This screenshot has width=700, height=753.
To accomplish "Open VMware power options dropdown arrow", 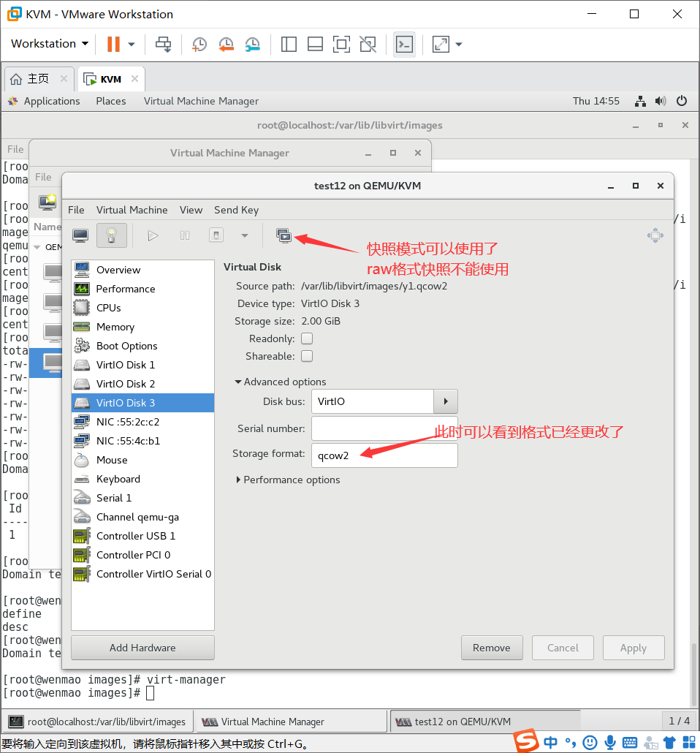I will (x=131, y=44).
